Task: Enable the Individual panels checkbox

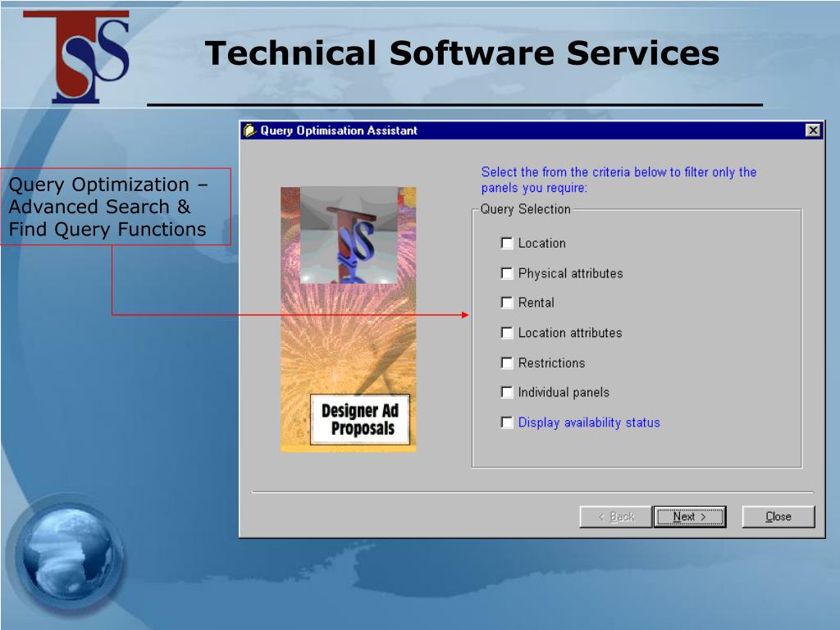Action: [x=506, y=392]
